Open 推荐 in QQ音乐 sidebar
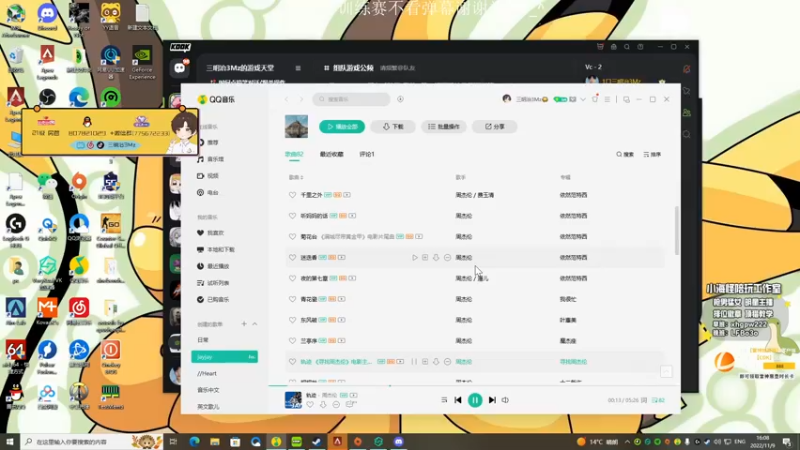This screenshot has width=800, height=450. [213, 142]
